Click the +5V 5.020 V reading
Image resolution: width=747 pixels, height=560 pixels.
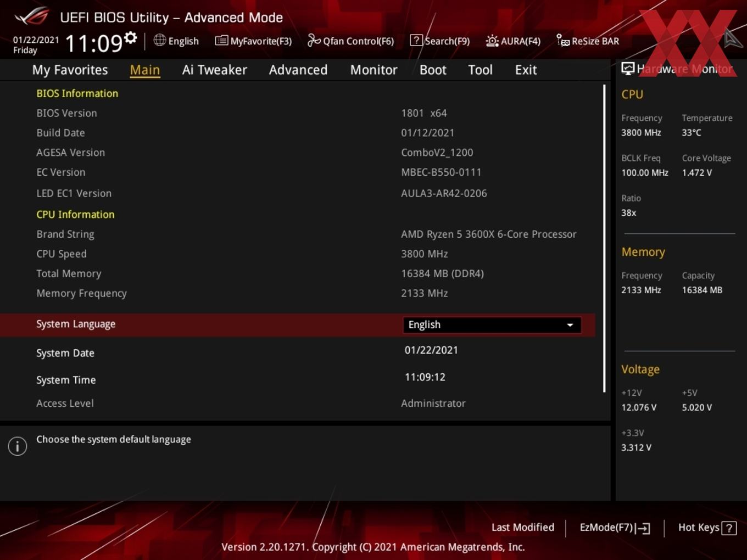[697, 407]
